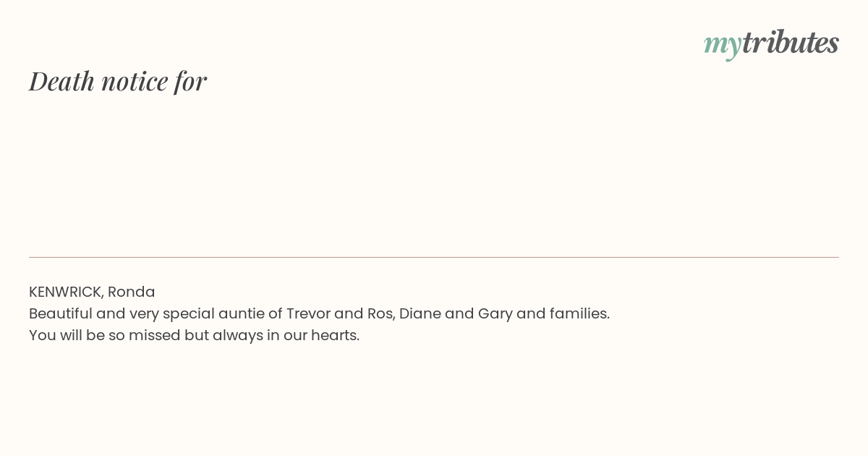
Task: Click the name "Diane" in the notice
Action: (x=420, y=313)
